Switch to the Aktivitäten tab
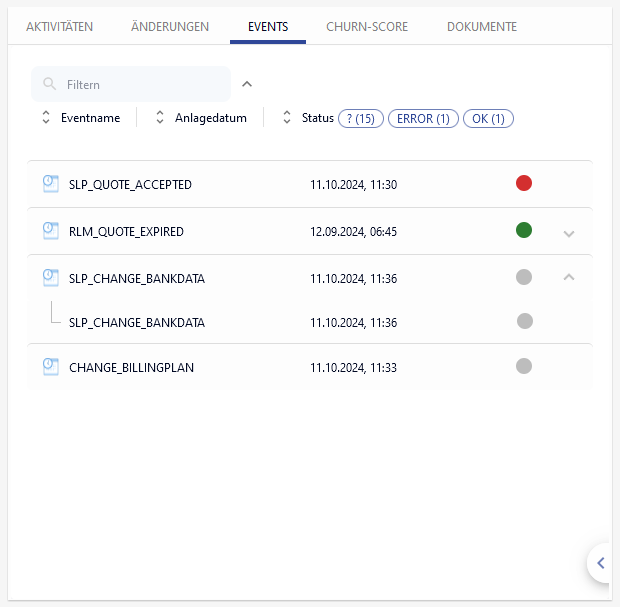The height and width of the screenshot is (607, 620). [60, 27]
